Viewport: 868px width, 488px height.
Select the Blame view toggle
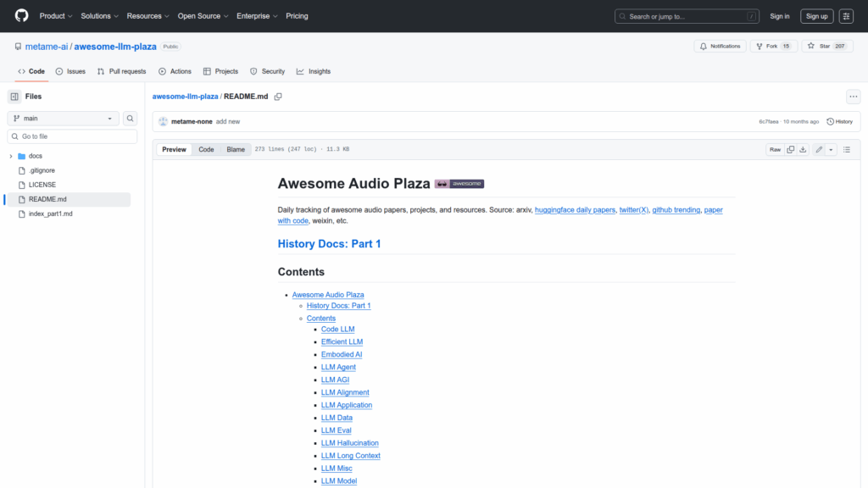click(236, 149)
